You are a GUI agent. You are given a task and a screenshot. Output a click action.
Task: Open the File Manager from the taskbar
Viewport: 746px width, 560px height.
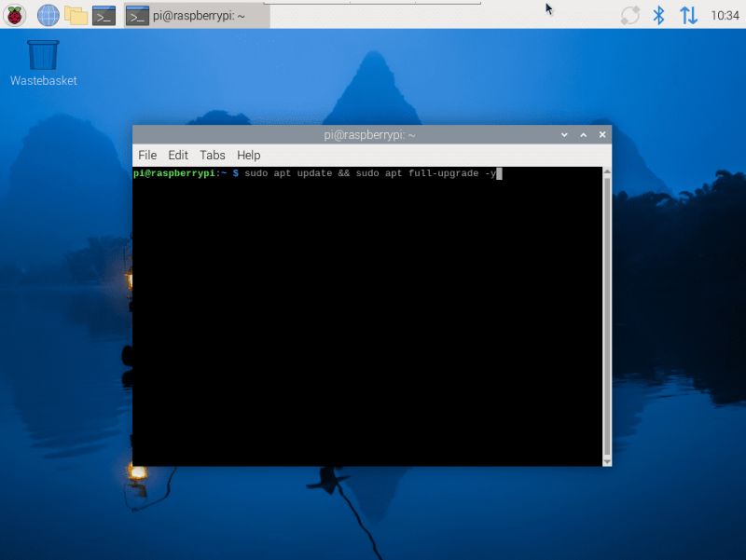tap(76, 14)
